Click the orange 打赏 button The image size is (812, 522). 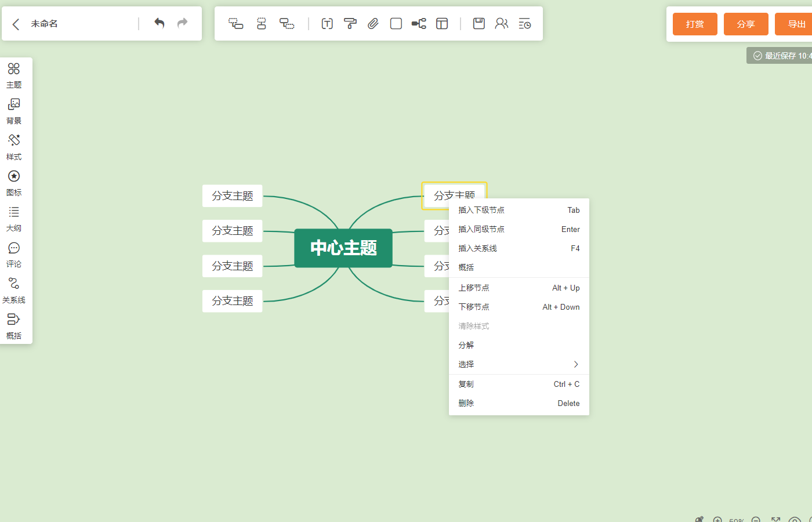[695, 24]
